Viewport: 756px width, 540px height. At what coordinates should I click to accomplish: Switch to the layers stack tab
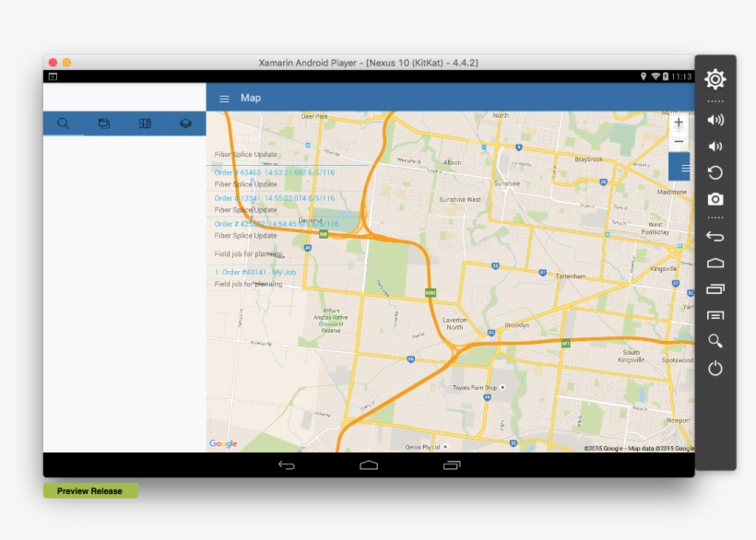coord(185,123)
